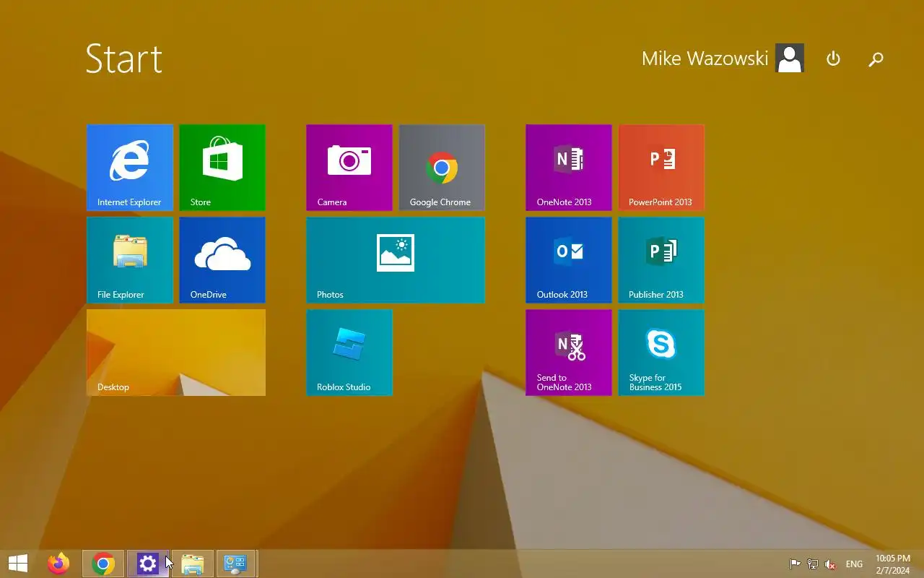Open the Photos wide tile

click(x=396, y=260)
